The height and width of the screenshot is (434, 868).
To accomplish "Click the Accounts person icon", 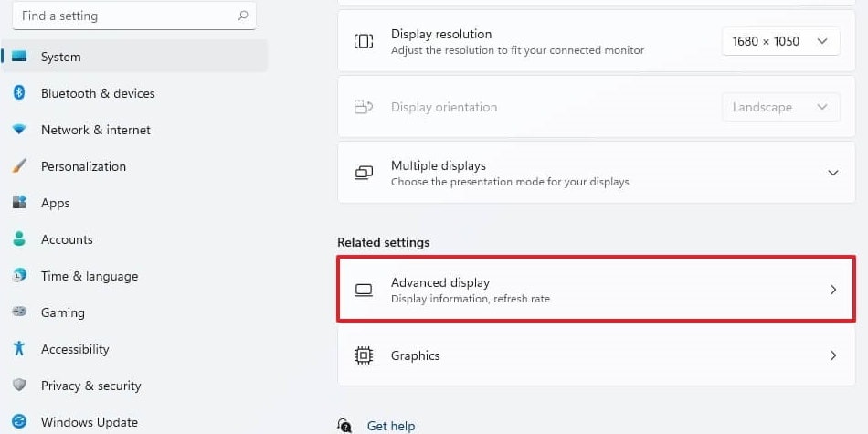I will tap(19, 239).
